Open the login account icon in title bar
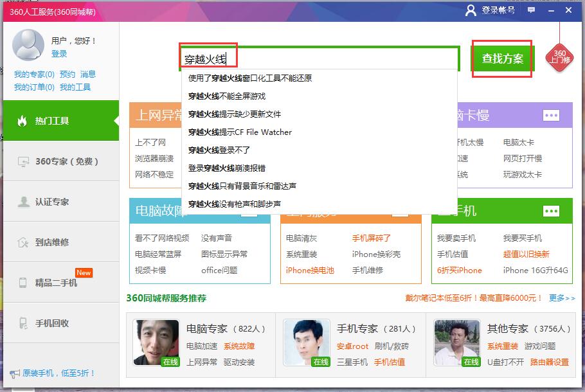The height and width of the screenshot is (392, 585). click(x=471, y=10)
